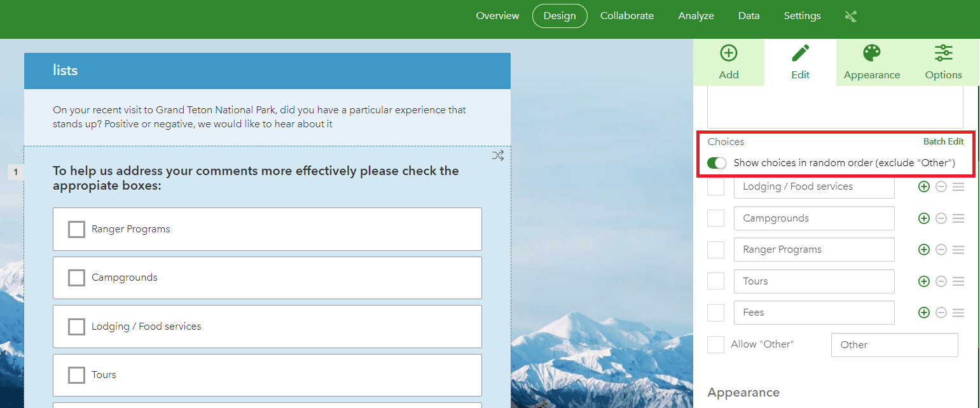The height and width of the screenshot is (408, 980).
Task: Check the Tours checkbox in survey preview
Action: [76, 375]
